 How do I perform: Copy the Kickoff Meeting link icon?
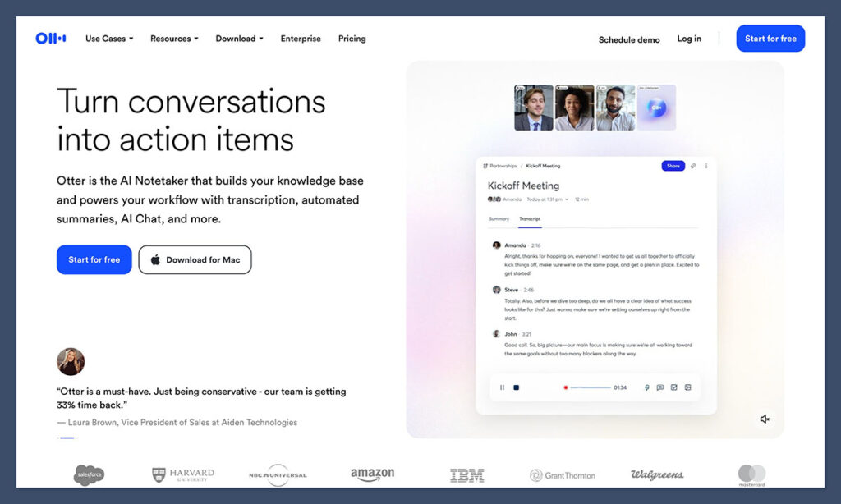[x=693, y=166]
